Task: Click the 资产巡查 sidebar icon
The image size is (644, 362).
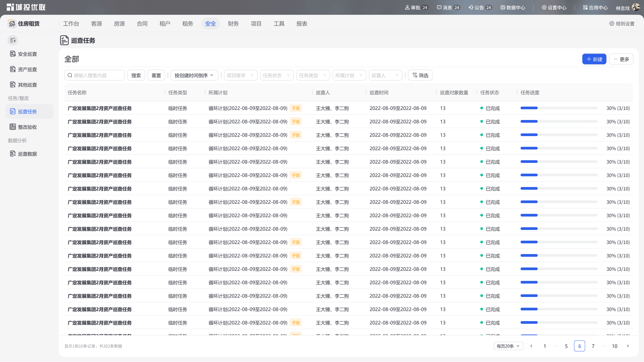Action: 13,69
